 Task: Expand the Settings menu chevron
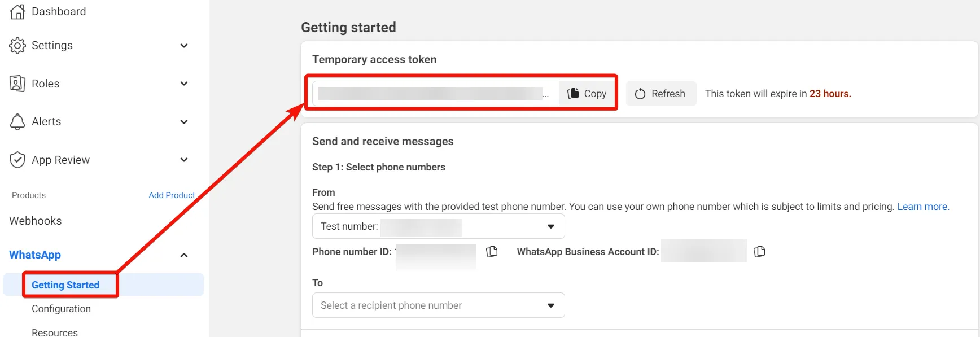184,46
